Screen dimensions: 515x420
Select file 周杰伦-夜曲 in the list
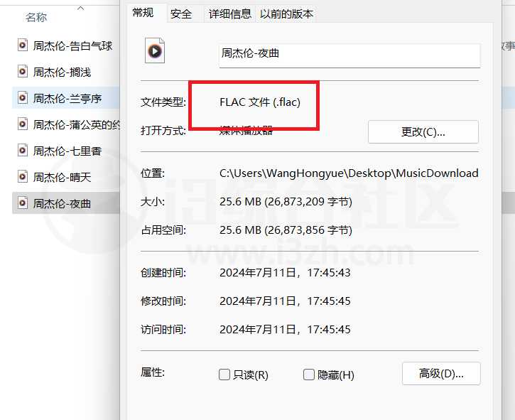(62, 203)
